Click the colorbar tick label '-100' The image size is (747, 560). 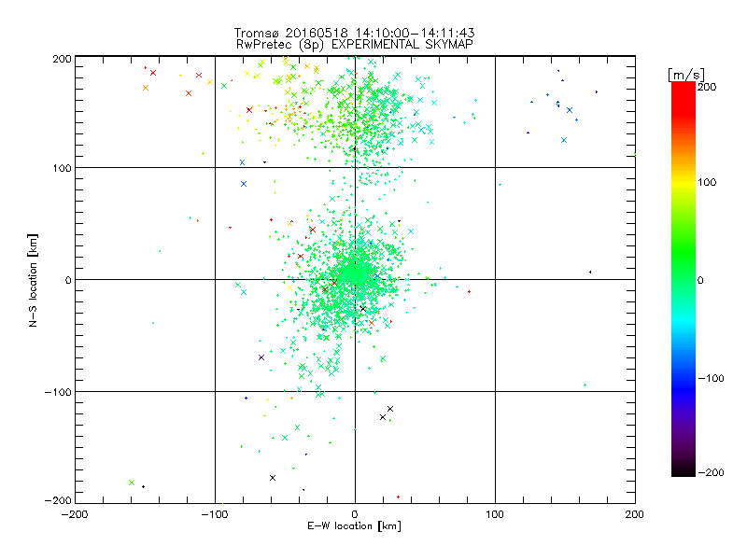711,379
